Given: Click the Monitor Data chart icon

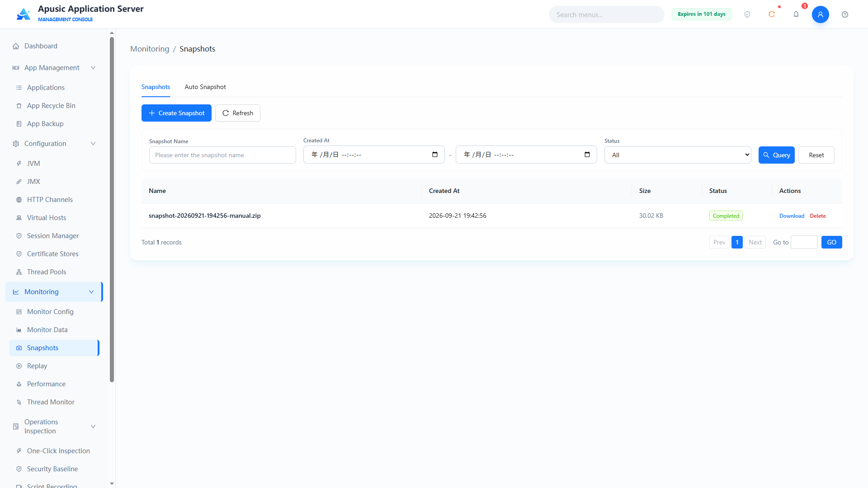Looking at the screenshot, I should pyautogui.click(x=19, y=330).
